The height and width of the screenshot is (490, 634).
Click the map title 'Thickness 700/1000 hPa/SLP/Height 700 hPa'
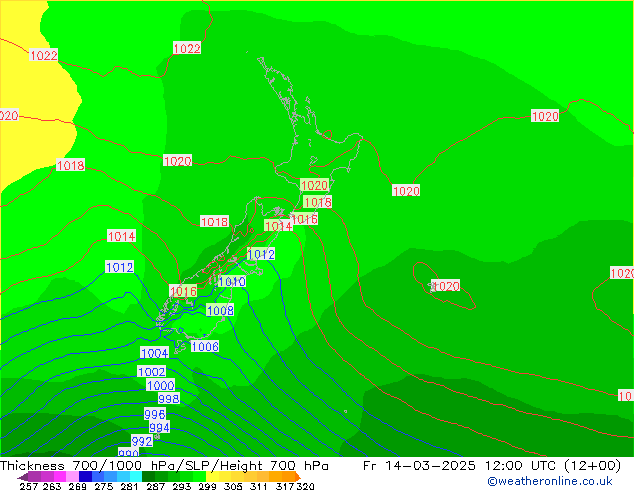(x=164, y=466)
